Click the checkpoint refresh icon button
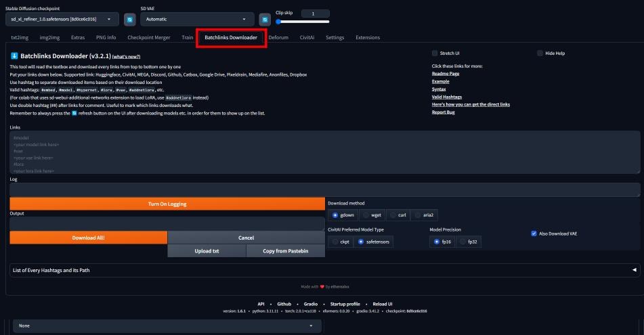This screenshot has height=335, width=644. 130,19
